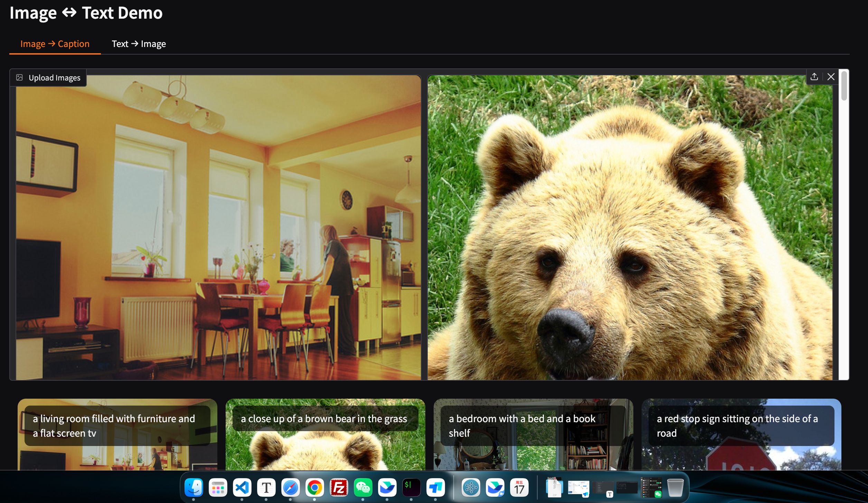The image size is (868, 503).
Task: Open Launchpad from the Dock
Action: [218, 487]
